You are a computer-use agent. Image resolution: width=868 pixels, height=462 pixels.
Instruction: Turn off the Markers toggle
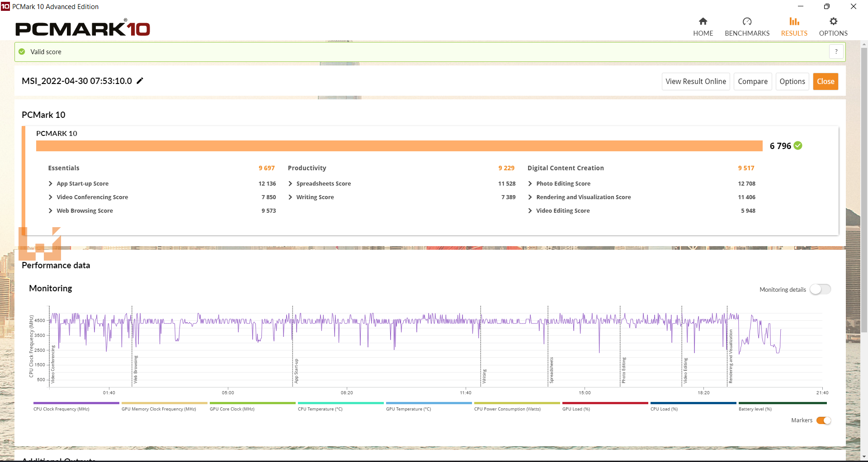tap(823, 420)
